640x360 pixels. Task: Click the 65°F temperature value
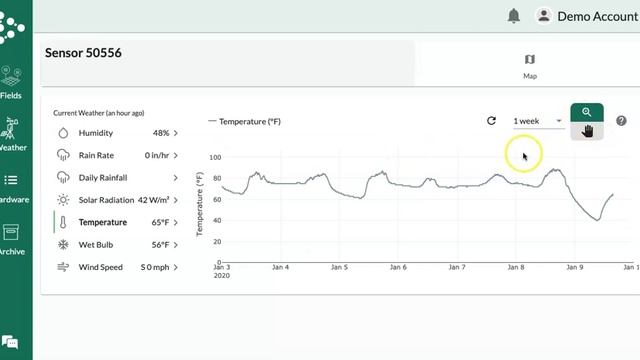[160, 222]
